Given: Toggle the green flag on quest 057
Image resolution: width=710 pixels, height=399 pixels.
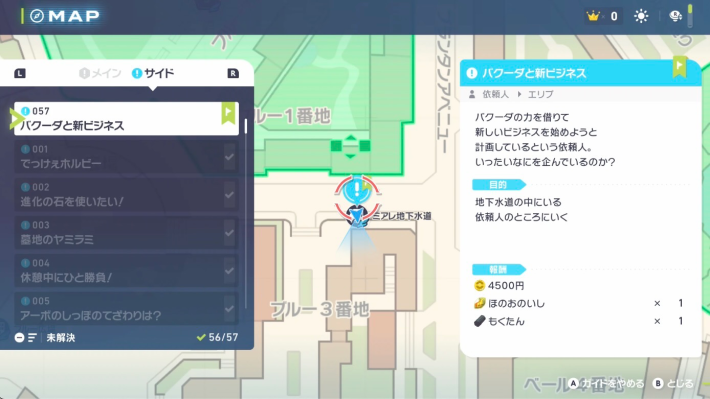Looking at the screenshot, I should [x=228, y=113].
